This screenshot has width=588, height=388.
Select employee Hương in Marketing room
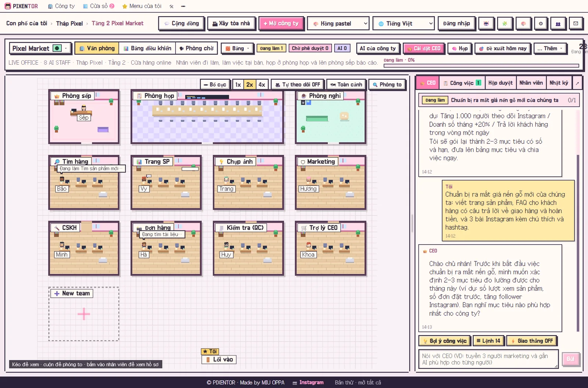309,180
